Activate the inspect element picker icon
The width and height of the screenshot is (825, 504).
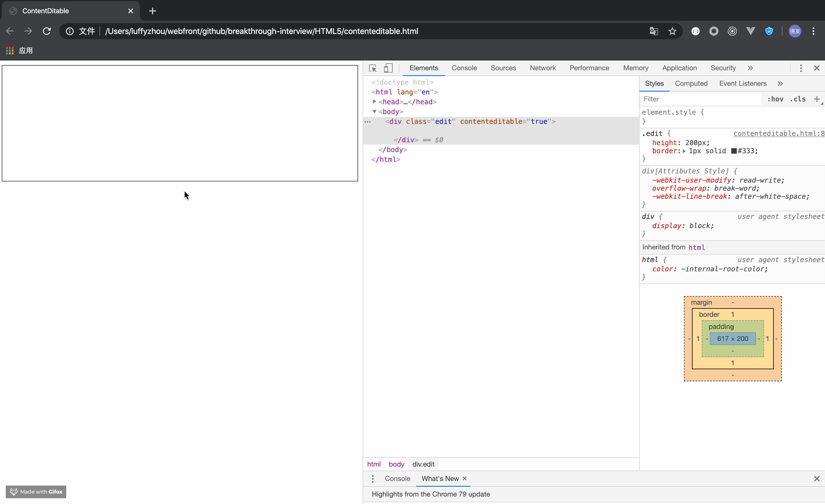coord(373,68)
